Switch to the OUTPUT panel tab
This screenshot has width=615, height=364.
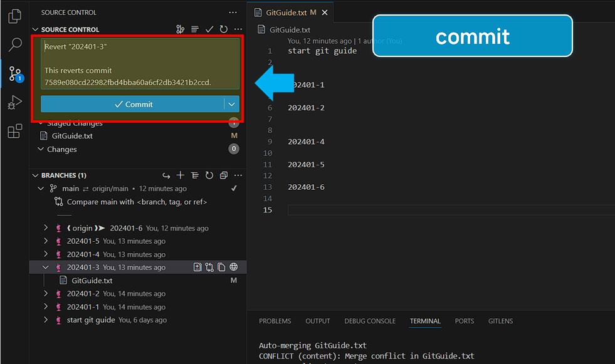(x=317, y=321)
